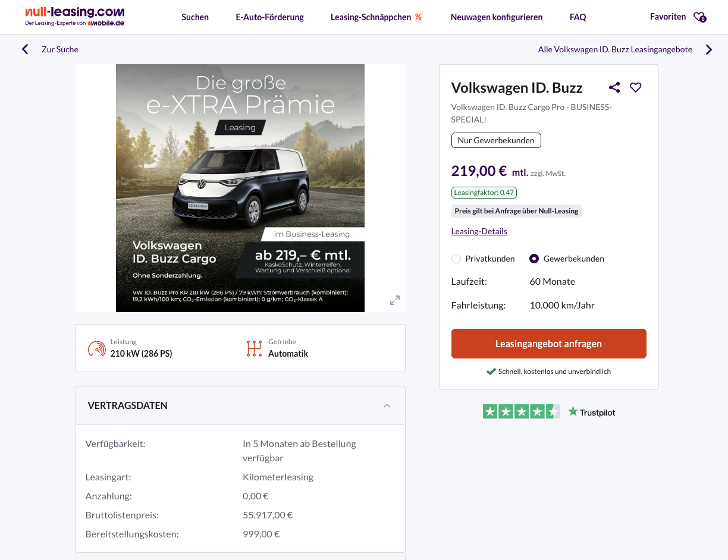728x560 pixels.
Task: Select the Privatkunden radio option
Action: 456,259
